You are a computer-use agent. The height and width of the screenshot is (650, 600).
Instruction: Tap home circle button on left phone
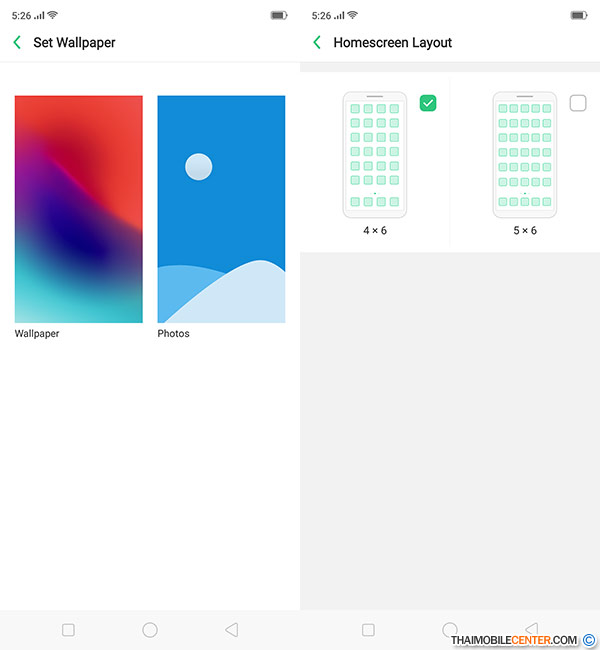150,630
